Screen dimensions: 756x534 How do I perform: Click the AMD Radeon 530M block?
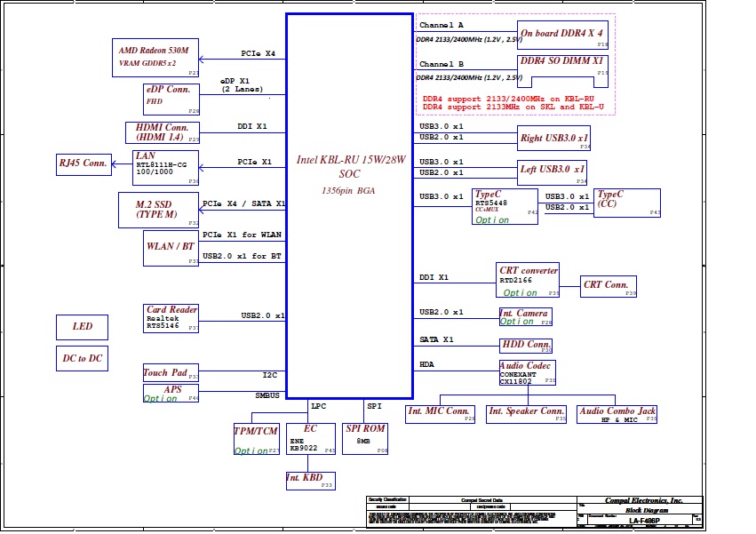(155, 58)
